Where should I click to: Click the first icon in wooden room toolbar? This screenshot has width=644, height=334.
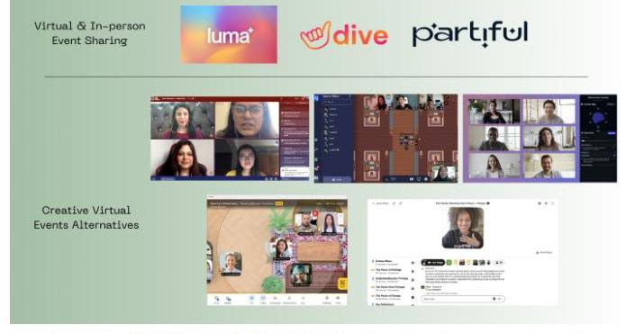216,300
